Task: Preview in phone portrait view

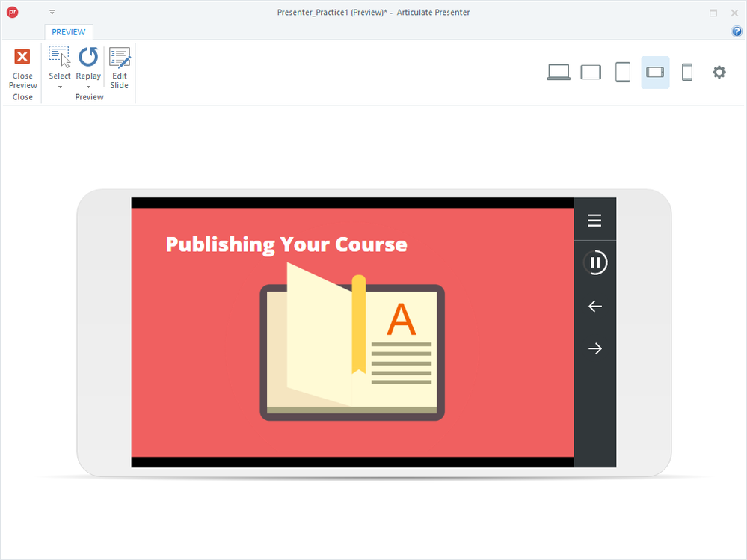Action: 687,73
